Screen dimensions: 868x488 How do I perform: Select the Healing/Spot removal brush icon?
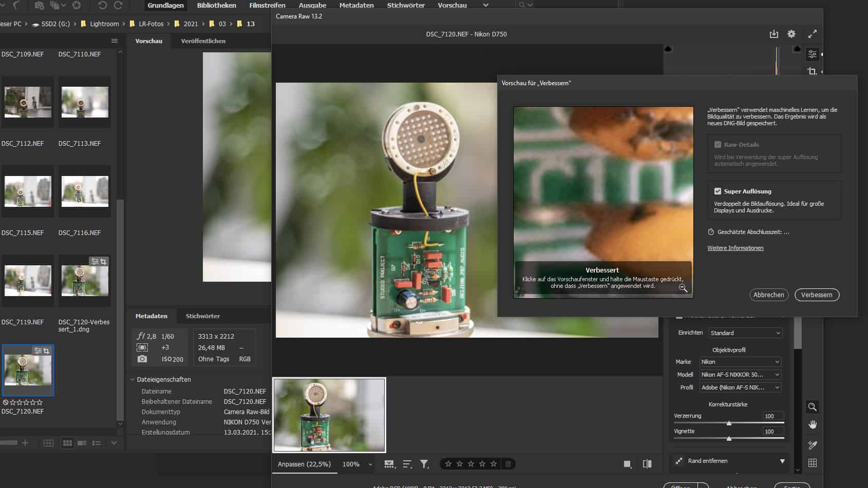click(812, 445)
